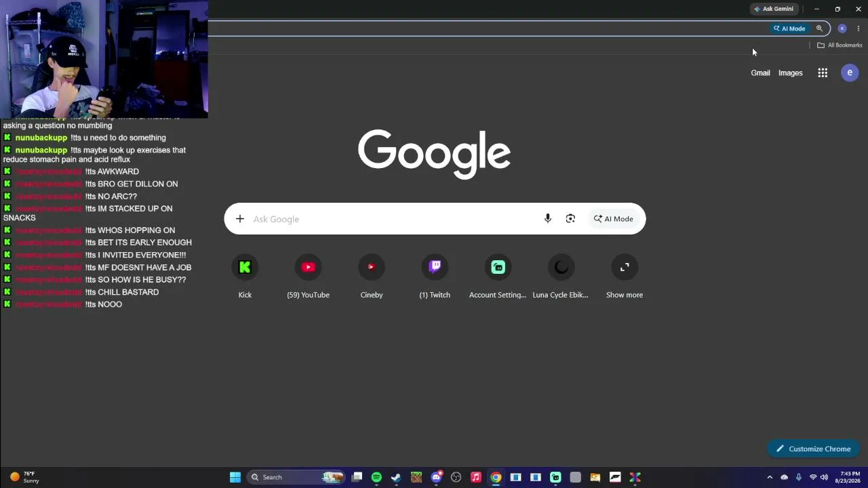
Task: Click the taskbar Search box
Action: 296,477
